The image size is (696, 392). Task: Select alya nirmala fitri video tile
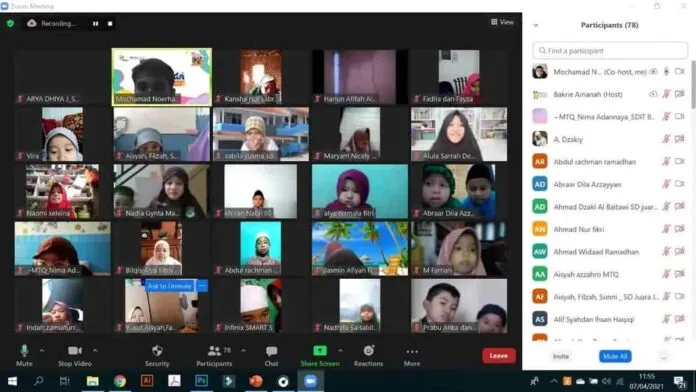coord(360,191)
